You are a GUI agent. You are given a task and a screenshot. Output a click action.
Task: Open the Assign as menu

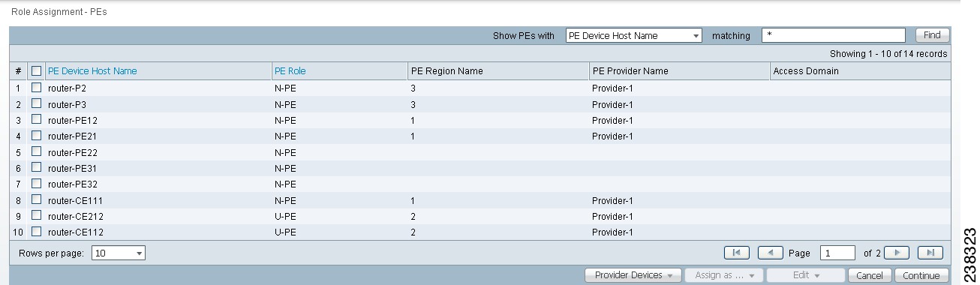pos(724,275)
